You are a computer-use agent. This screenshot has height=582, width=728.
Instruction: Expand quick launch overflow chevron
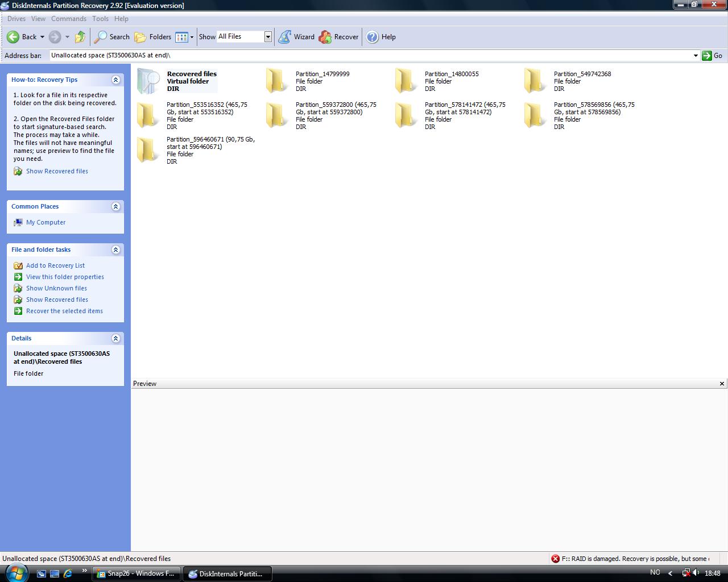point(84,571)
